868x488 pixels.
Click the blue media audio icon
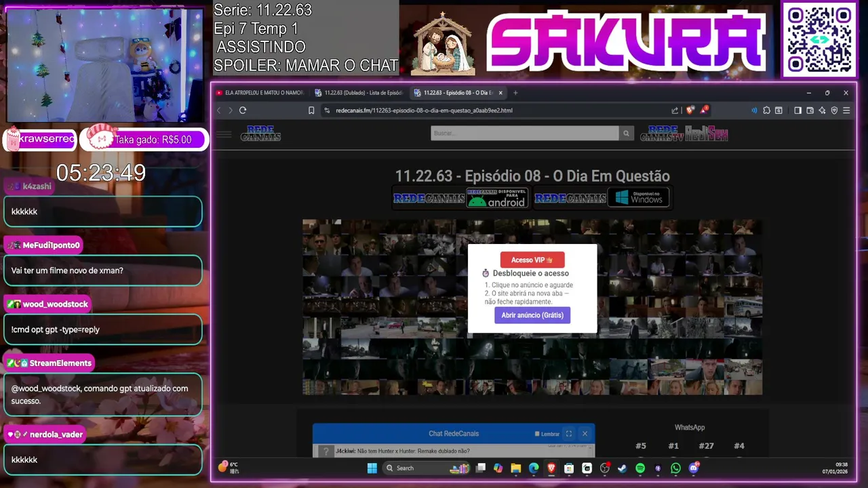[x=754, y=110]
